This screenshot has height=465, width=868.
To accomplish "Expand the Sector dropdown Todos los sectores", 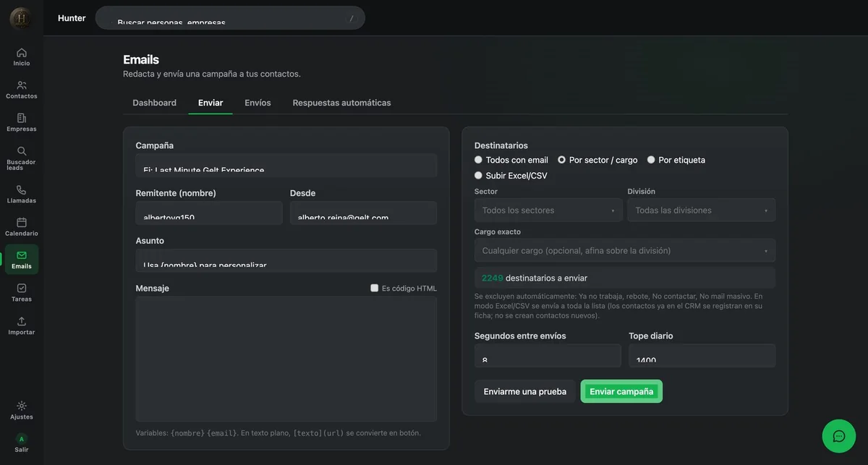I will pyautogui.click(x=548, y=210).
